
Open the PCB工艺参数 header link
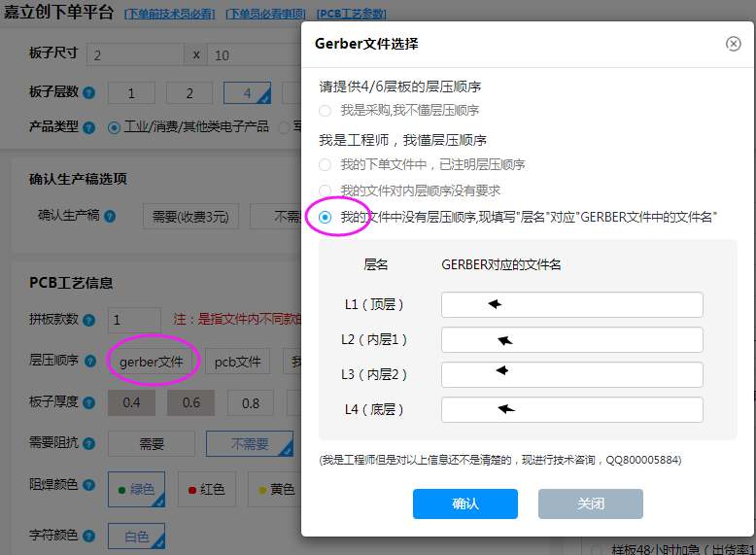click(x=352, y=15)
